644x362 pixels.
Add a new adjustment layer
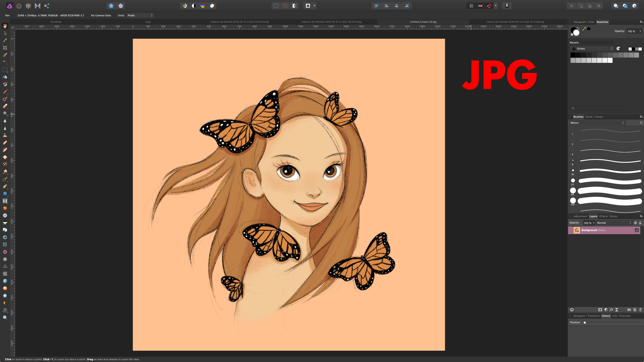coord(606,310)
